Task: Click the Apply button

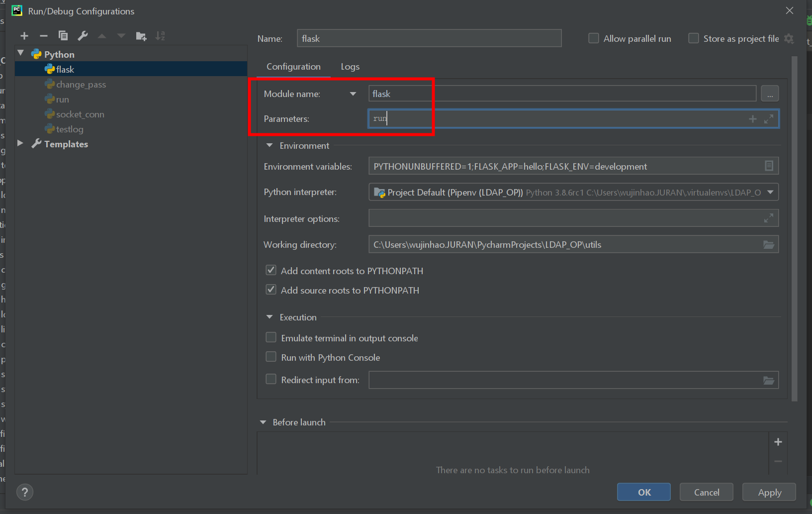Action: pos(769,492)
